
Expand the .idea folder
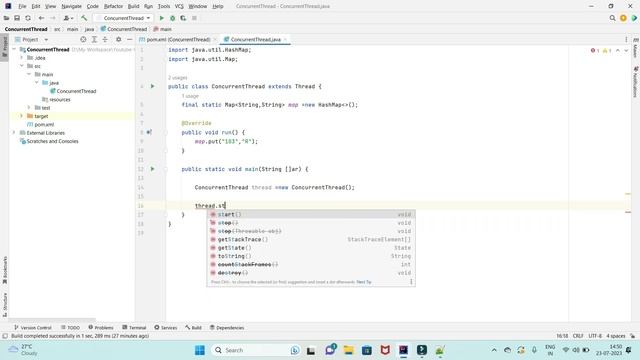(x=22, y=58)
